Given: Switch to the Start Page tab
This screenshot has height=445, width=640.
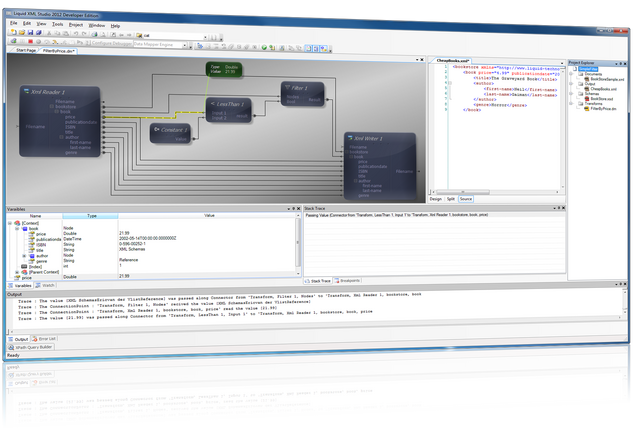Looking at the screenshot, I should 26,50.
